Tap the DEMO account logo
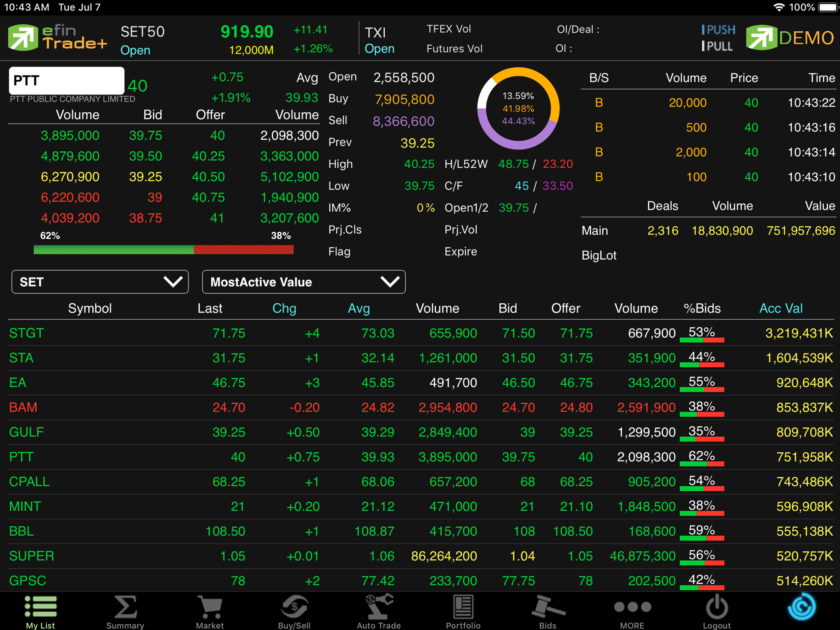 point(790,37)
